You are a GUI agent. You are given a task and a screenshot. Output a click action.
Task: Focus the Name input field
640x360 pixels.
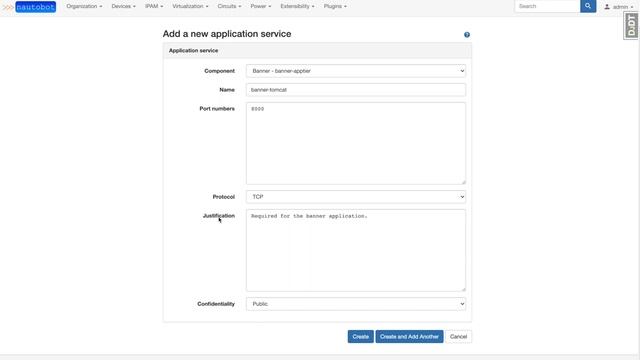[356, 90]
